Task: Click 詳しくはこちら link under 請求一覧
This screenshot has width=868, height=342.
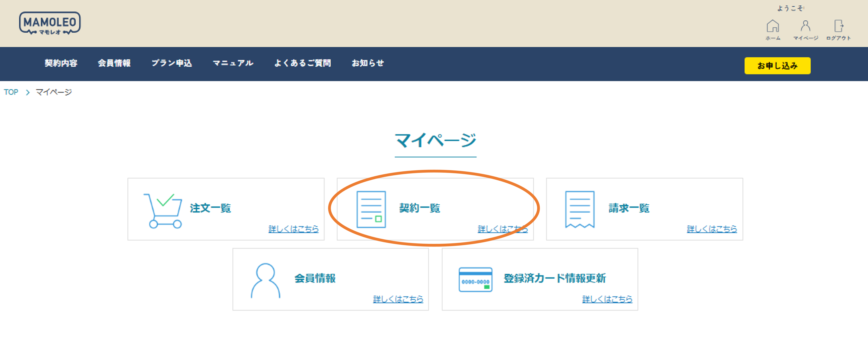Action: click(712, 229)
